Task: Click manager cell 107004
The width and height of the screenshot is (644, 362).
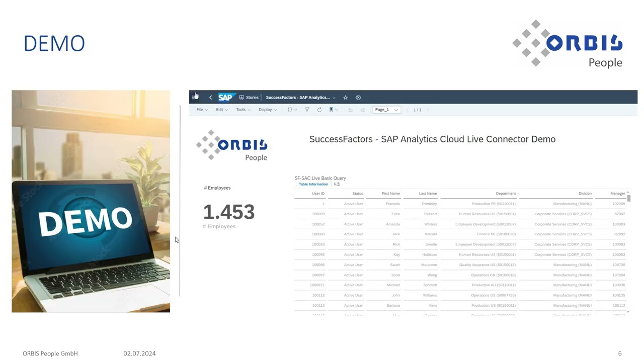Action: coord(619,275)
